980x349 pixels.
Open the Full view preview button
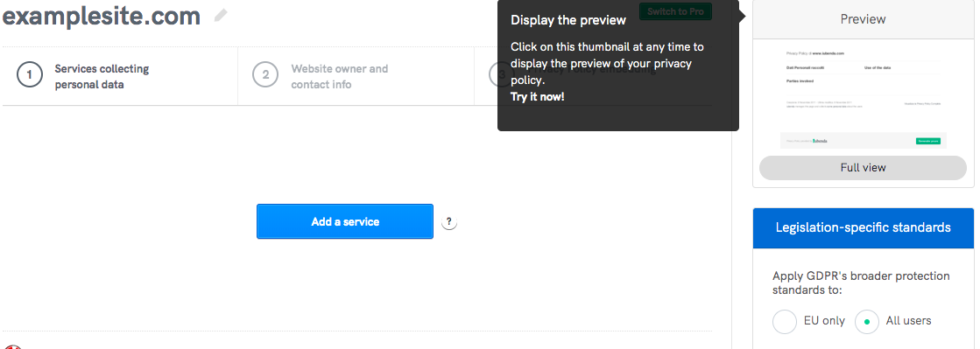pyautogui.click(x=863, y=168)
